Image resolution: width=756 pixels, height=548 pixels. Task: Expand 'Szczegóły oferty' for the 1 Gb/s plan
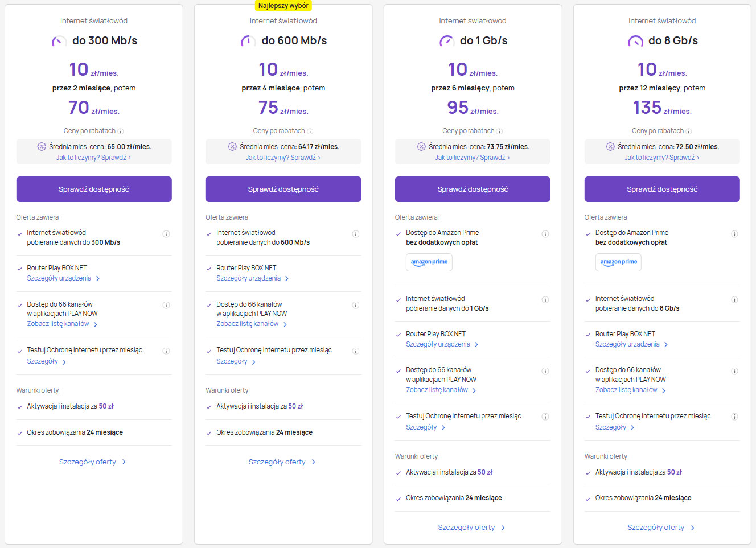[x=471, y=528]
